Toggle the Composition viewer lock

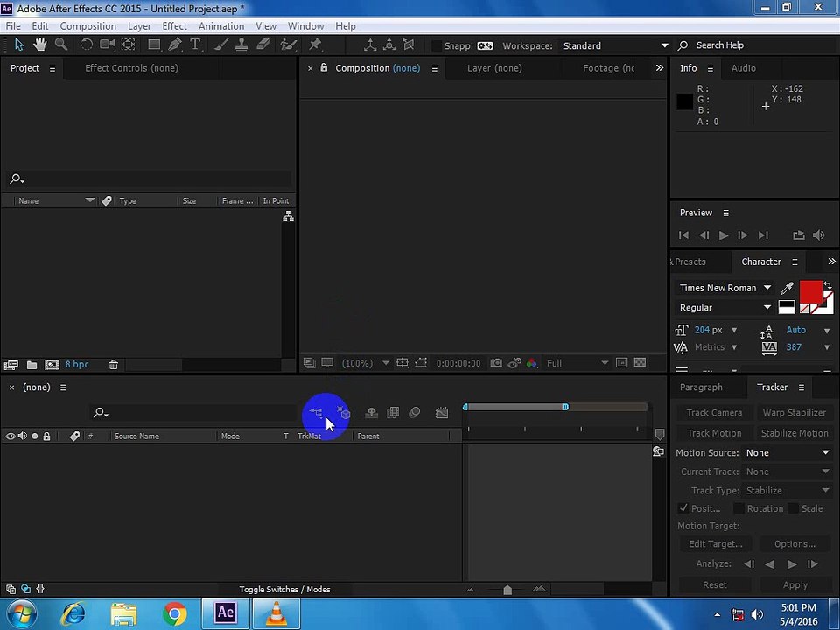[324, 67]
